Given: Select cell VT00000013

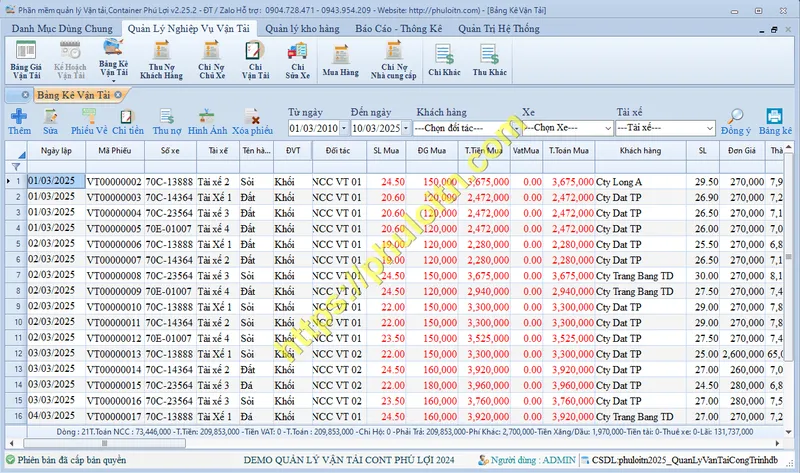Looking at the screenshot, I should point(115,354).
